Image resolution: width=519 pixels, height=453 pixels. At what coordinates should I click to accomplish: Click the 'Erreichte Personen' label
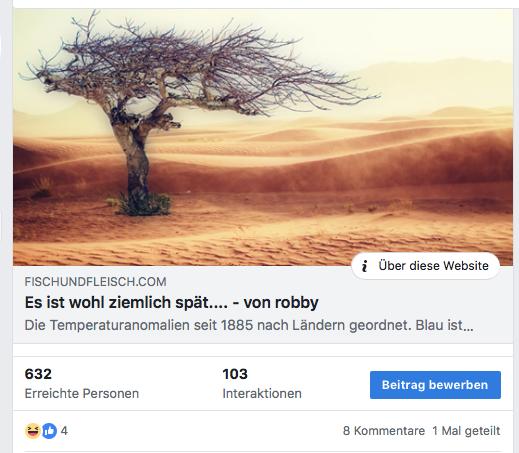[82, 393]
